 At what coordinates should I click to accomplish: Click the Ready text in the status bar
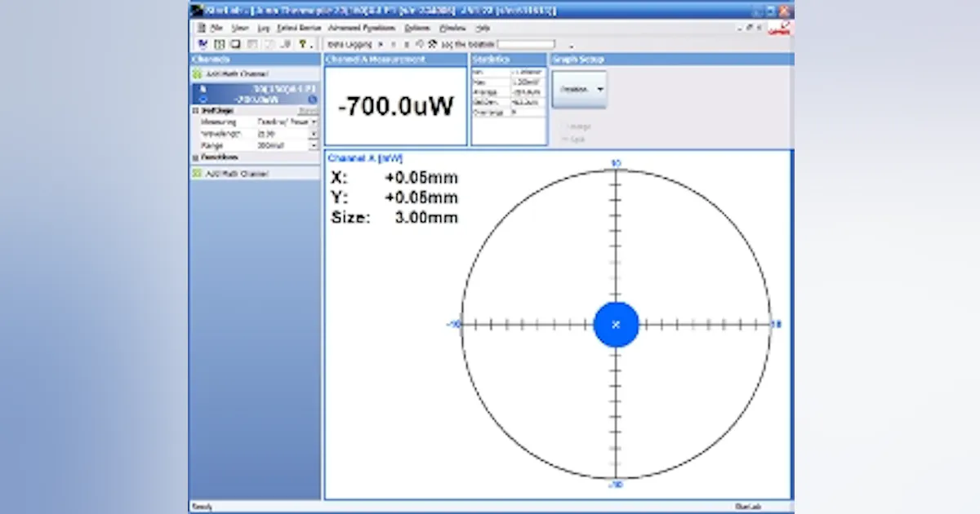click(x=202, y=507)
